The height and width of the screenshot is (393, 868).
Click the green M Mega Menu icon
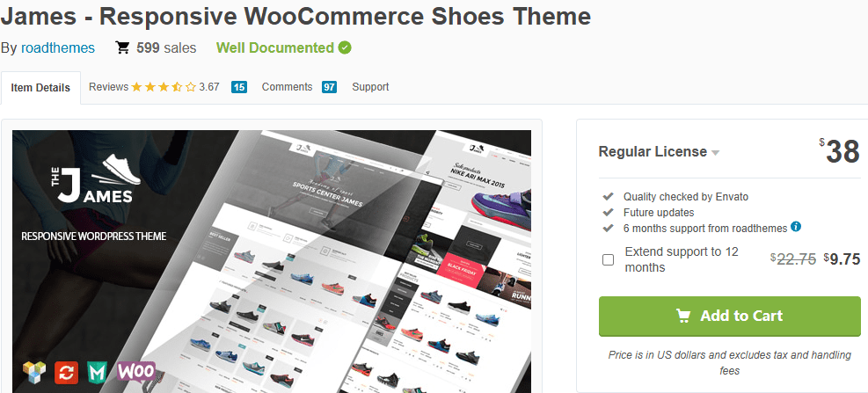pos(98,372)
